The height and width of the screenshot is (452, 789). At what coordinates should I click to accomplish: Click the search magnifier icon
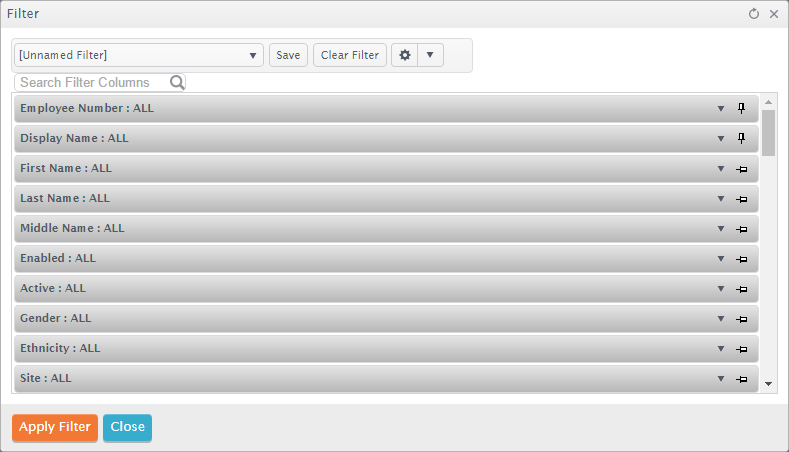[177, 82]
